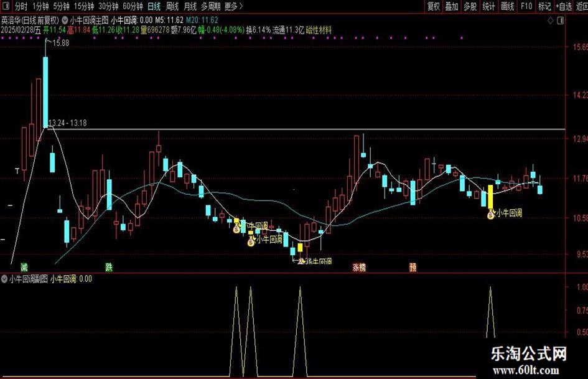Image resolution: width=588 pixels, height=379 pixels.
Task: Click the 15.88 high price label
Action: point(61,43)
